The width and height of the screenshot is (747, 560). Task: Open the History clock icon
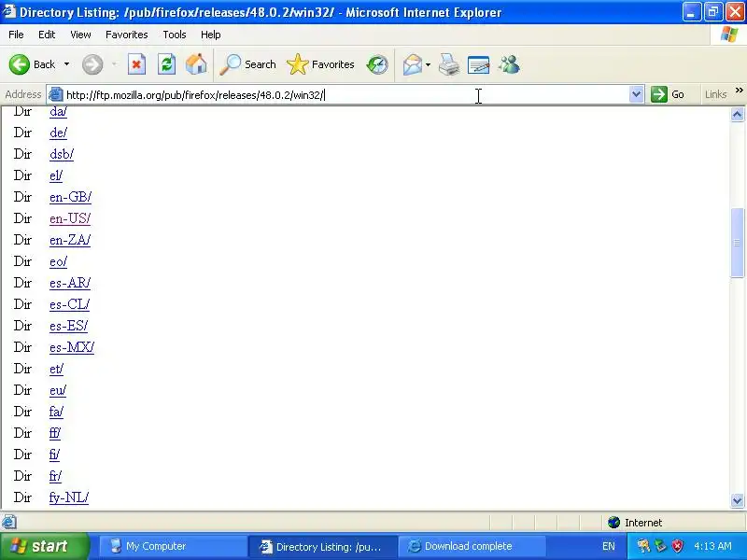coord(377,64)
